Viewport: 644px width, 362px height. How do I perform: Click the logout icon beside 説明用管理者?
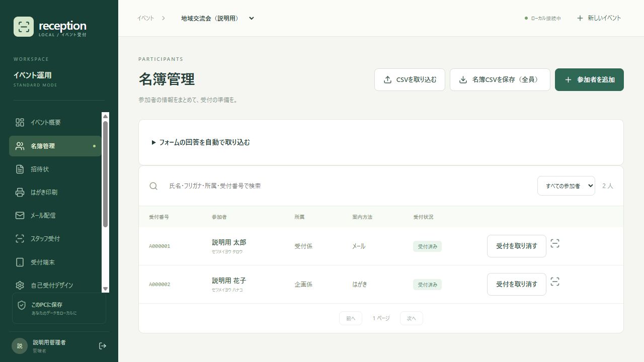(103, 346)
